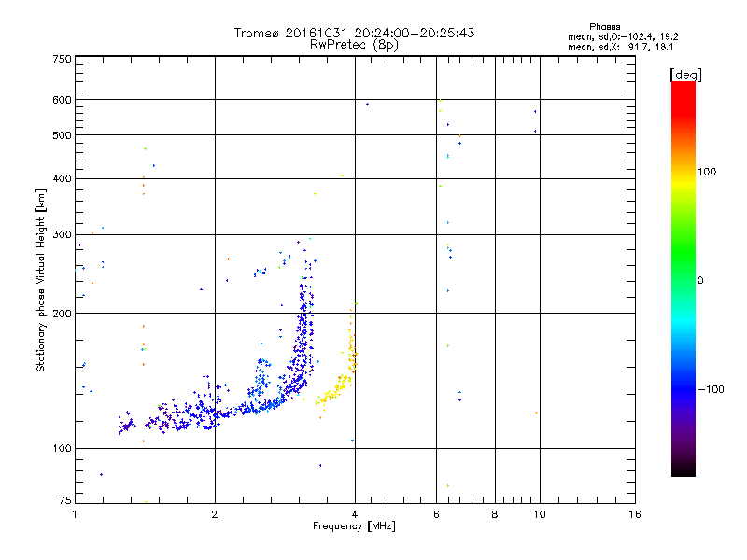Click the '[deg]' colorbar unit label
Viewport: 747px width, 560px height.
685,75
